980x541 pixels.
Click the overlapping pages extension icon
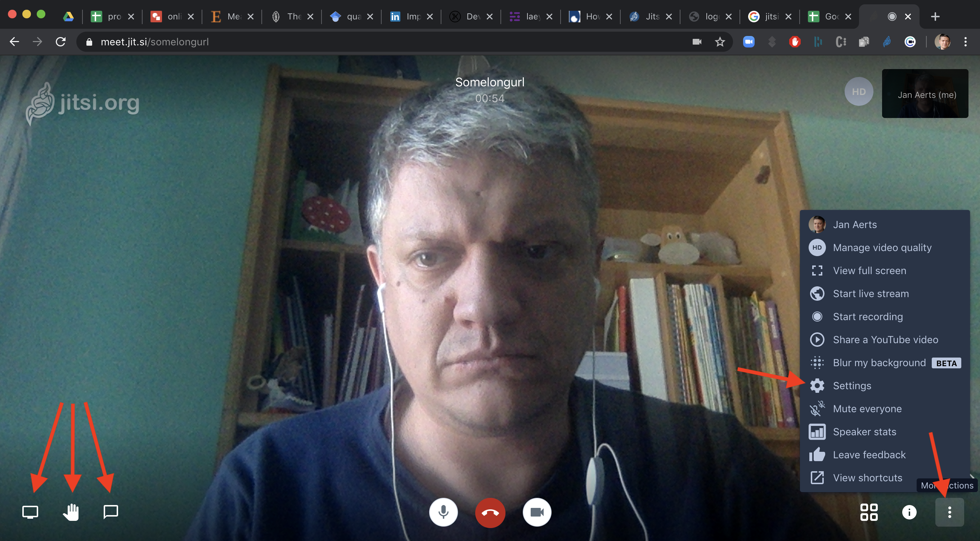click(x=864, y=42)
